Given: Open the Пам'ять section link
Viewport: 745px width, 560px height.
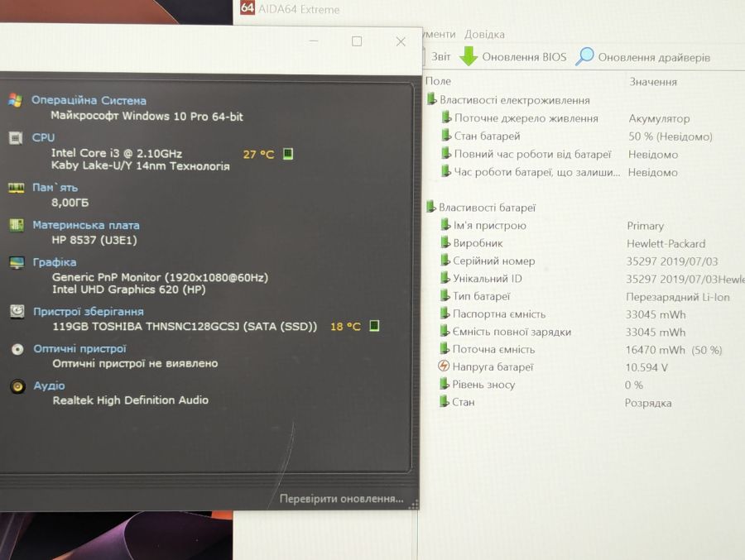Looking at the screenshot, I should (55, 188).
